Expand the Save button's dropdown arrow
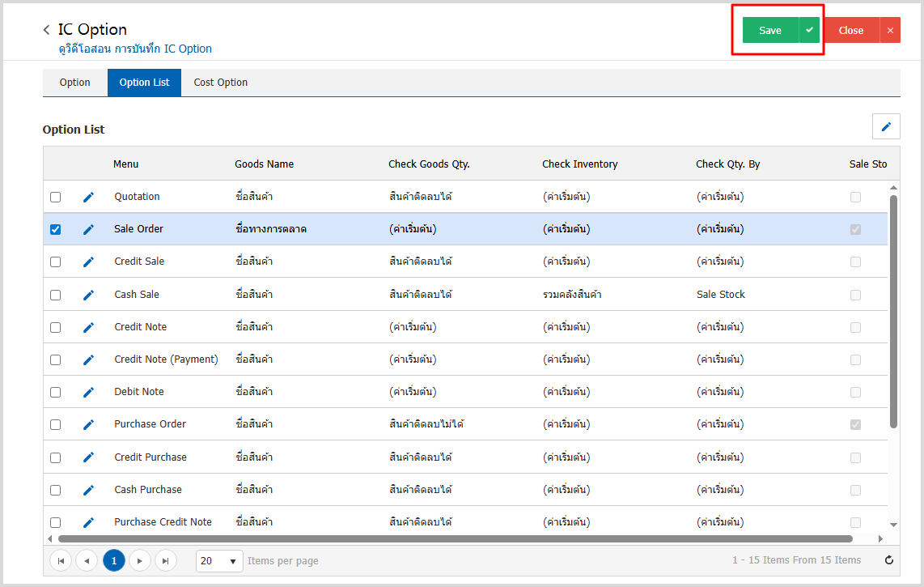924x587 pixels. point(809,30)
